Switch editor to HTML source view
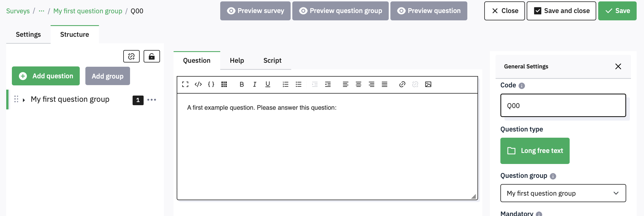Viewport: 644px width, 216px height. pos(198,84)
